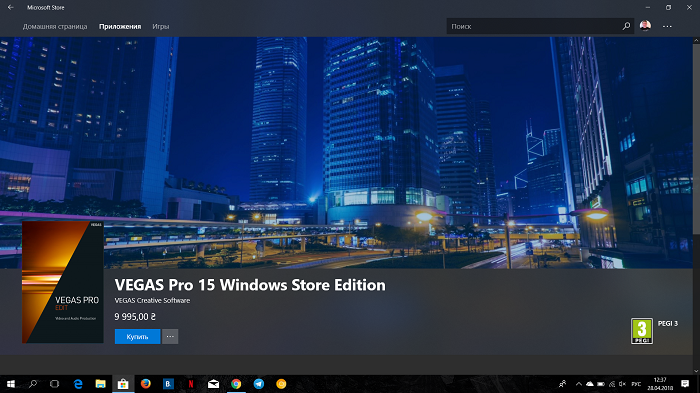Click the scrollbar down arrow
700x393 pixels.
point(696,371)
